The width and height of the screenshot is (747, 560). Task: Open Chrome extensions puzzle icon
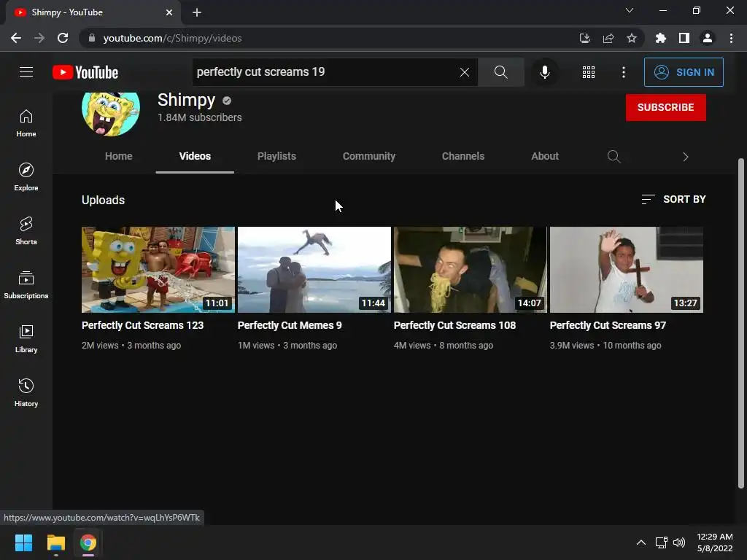pyautogui.click(x=660, y=38)
